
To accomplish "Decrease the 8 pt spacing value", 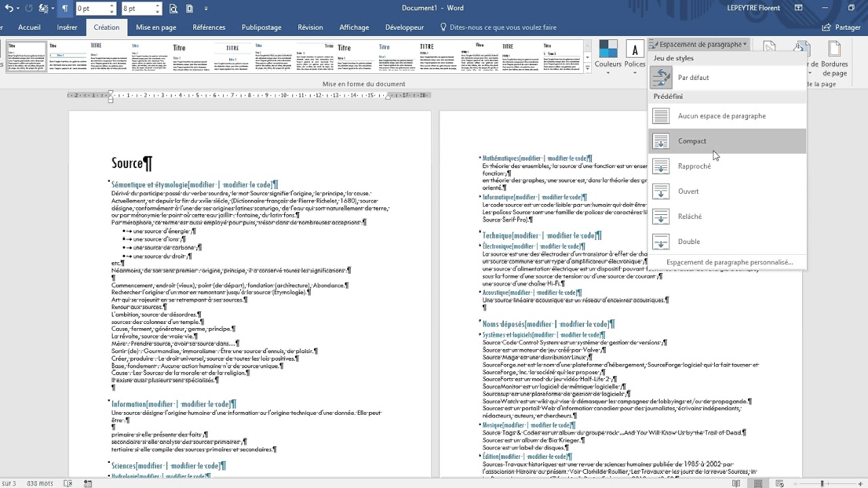I will 158,12.
